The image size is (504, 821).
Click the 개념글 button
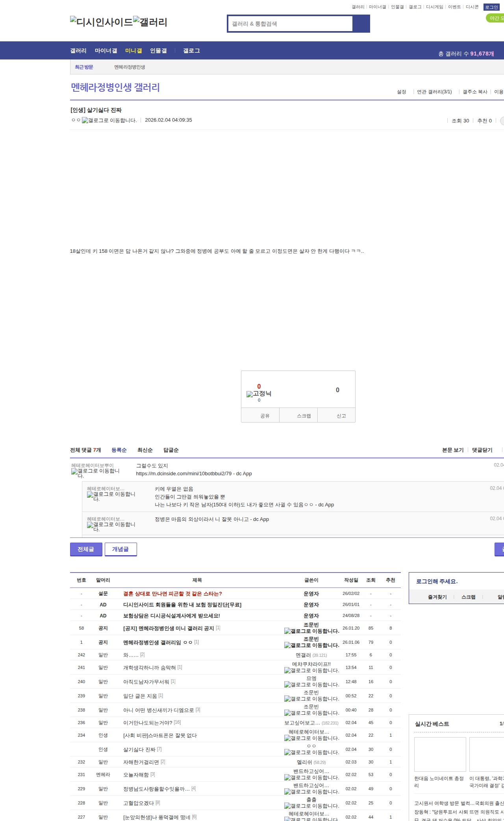click(120, 549)
